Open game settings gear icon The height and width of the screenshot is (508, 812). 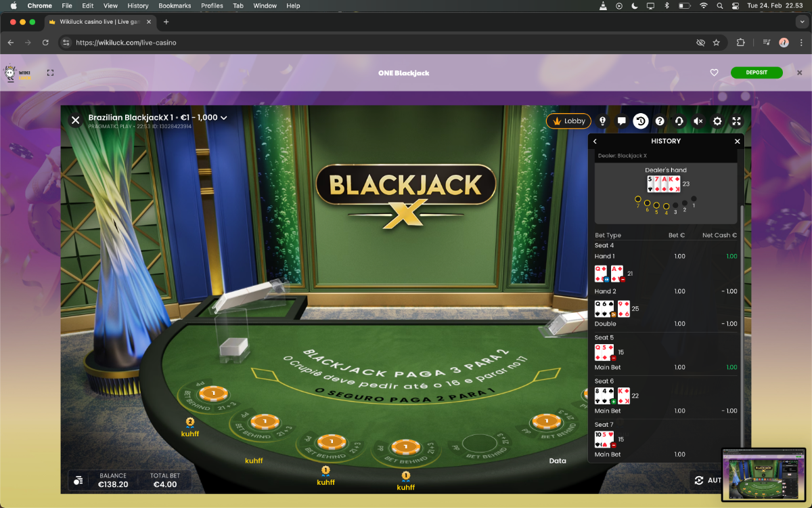click(x=717, y=121)
